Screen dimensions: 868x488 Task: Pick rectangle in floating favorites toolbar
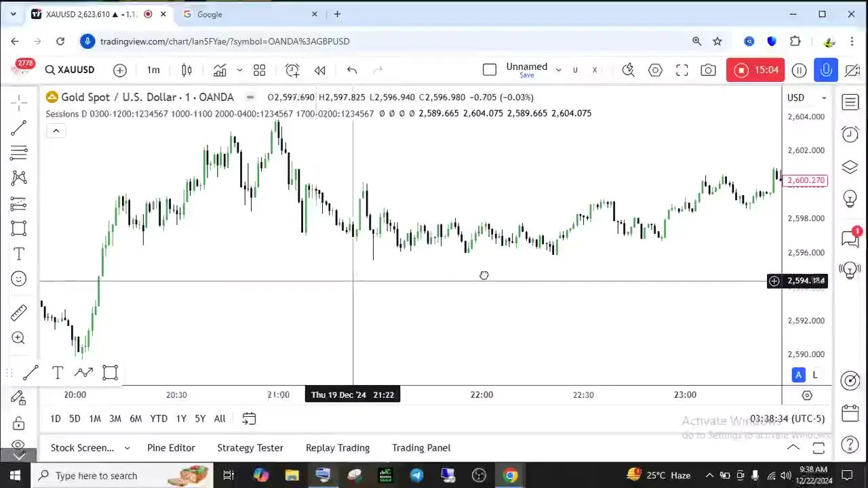(x=110, y=372)
